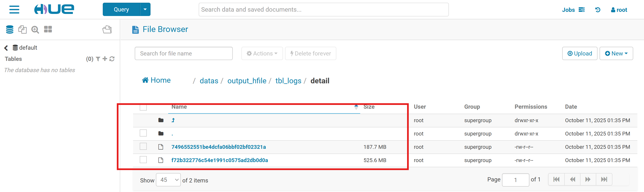Click the open folder icon in the assist panel
Screen dimensions: 644x192
point(107,29)
